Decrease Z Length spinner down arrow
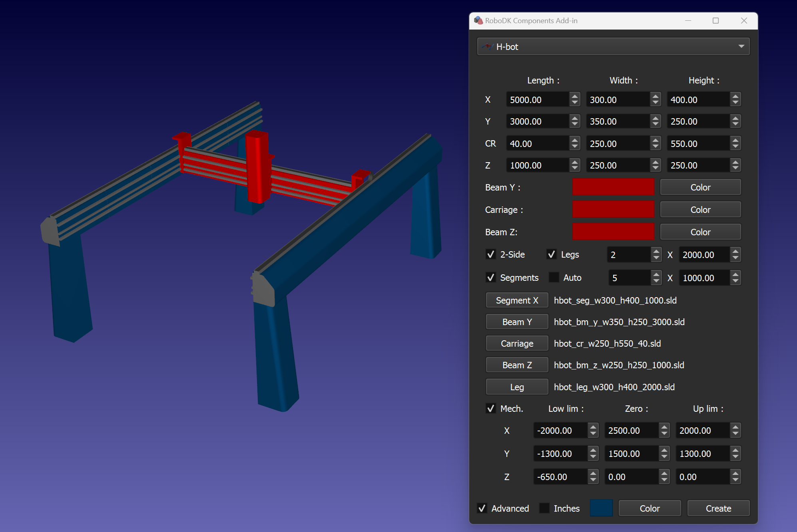 [575, 169]
